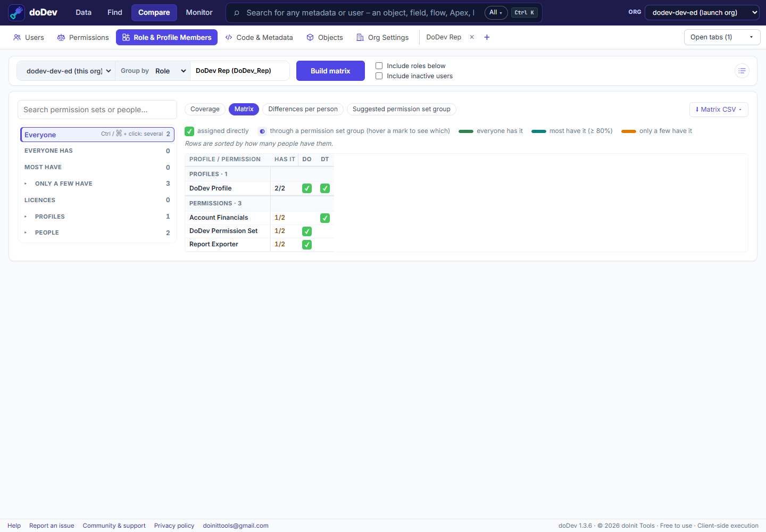766x532 pixels.
Task: Select the DoDev Permission Set row label
Action: tap(223, 231)
